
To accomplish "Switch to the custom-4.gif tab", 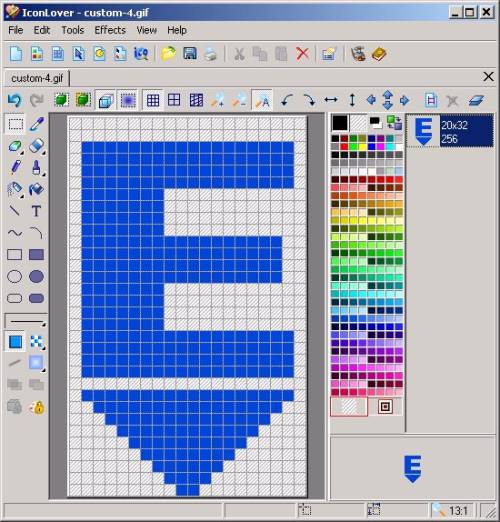I will (37, 78).
